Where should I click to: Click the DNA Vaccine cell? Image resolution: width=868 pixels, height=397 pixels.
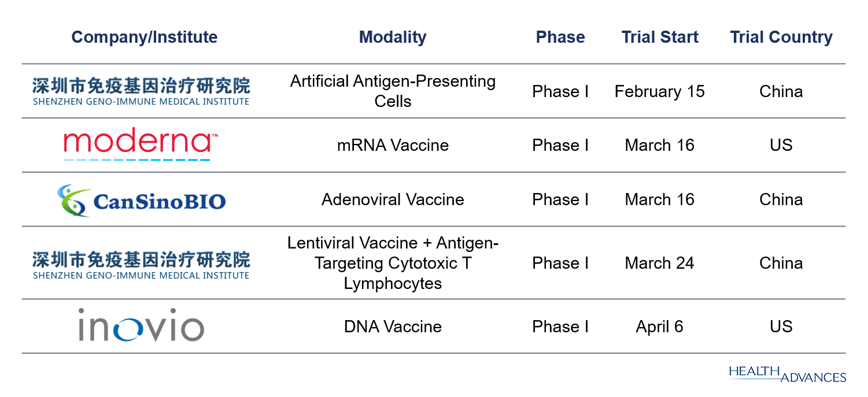(393, 326)
